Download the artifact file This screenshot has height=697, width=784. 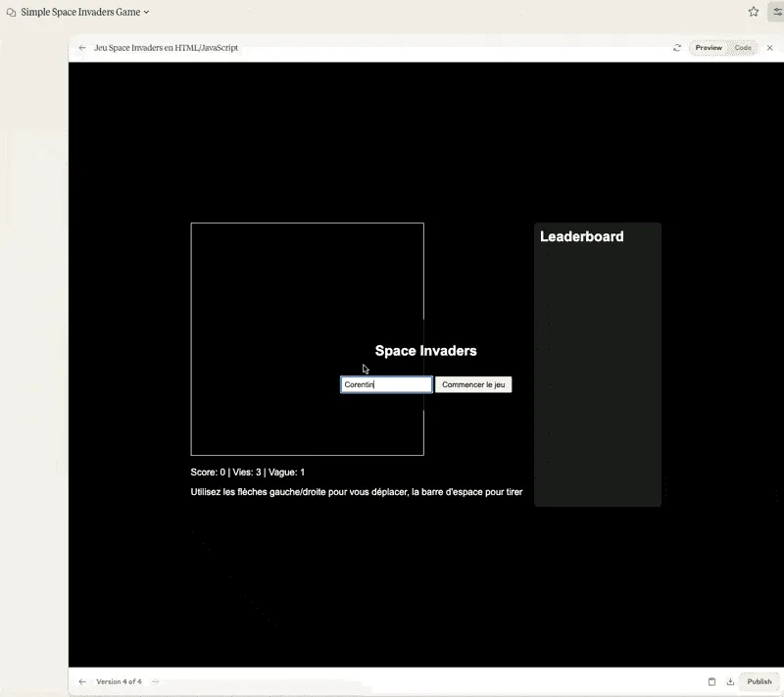click(730, 681)
